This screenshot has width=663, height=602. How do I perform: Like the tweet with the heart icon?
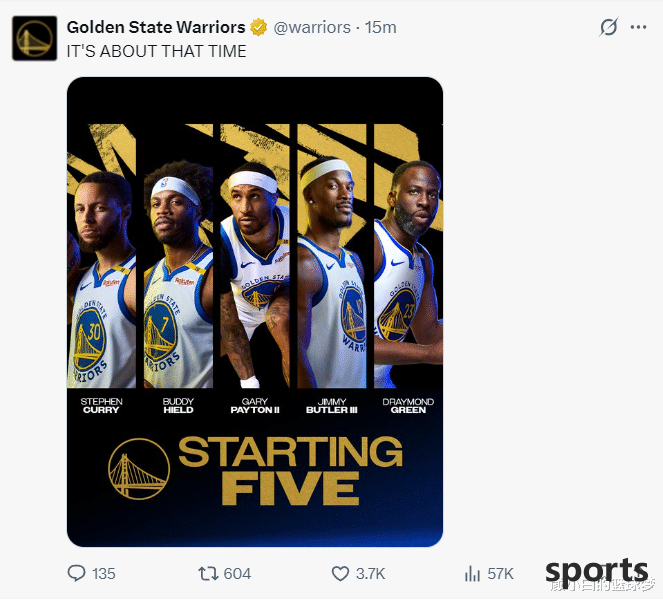click(340, 574)
